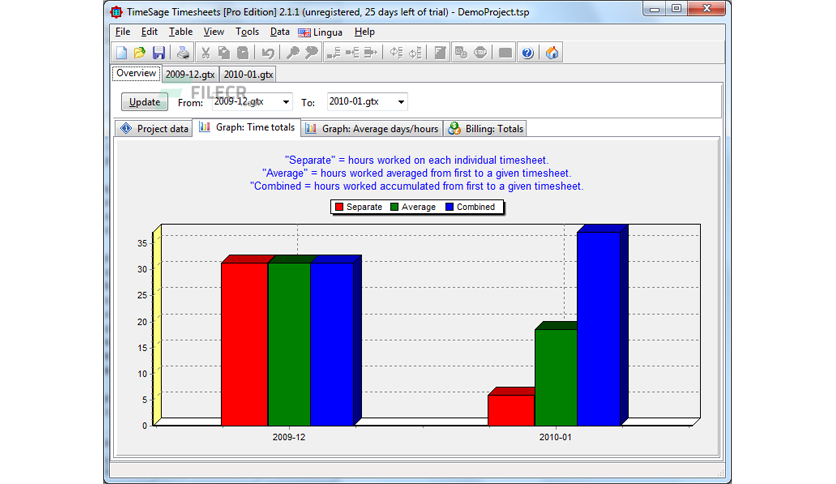Image resolution: width=836 pixels, height=484 pixels.
Task: Click the 2010-01 axis label
Action: click(x=555, y=437)
